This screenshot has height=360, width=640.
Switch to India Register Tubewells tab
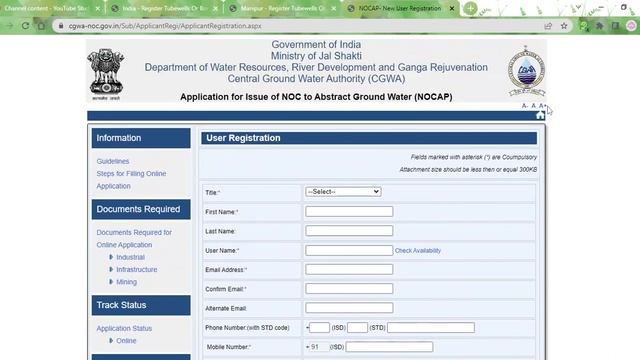click(x=164, y=8)
